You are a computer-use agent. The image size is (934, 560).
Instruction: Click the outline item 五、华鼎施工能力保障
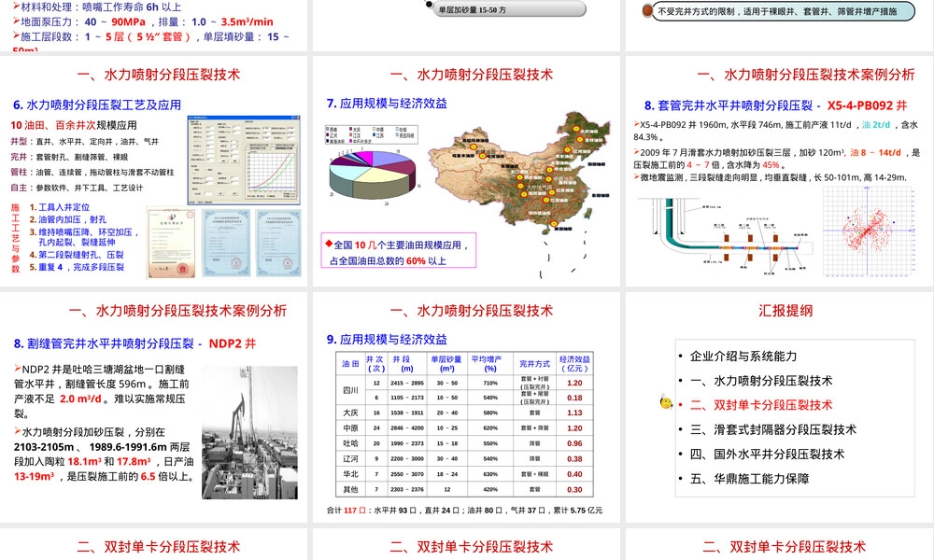(749, 478)
